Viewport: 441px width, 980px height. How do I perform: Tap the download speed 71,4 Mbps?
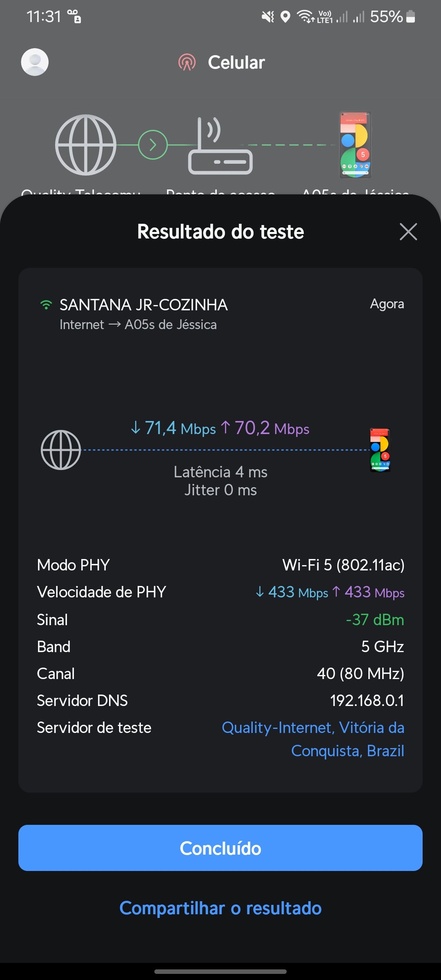[x=173, y=428]
